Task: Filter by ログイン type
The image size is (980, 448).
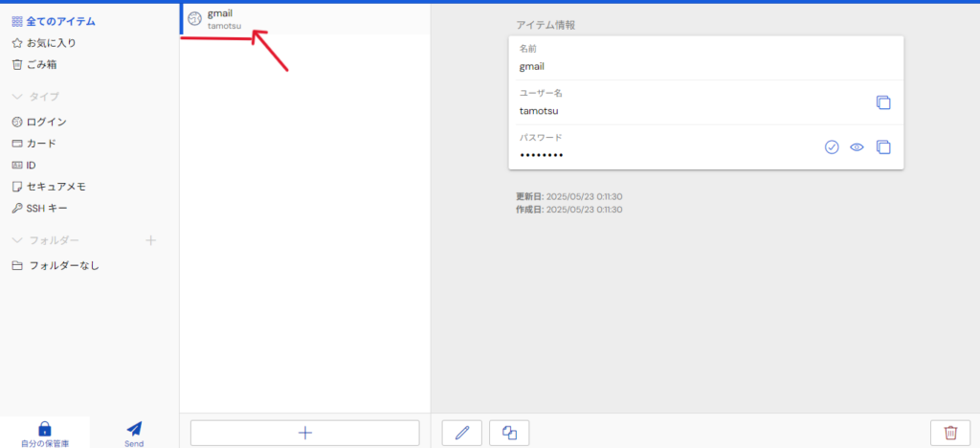Action: point(39,122)
